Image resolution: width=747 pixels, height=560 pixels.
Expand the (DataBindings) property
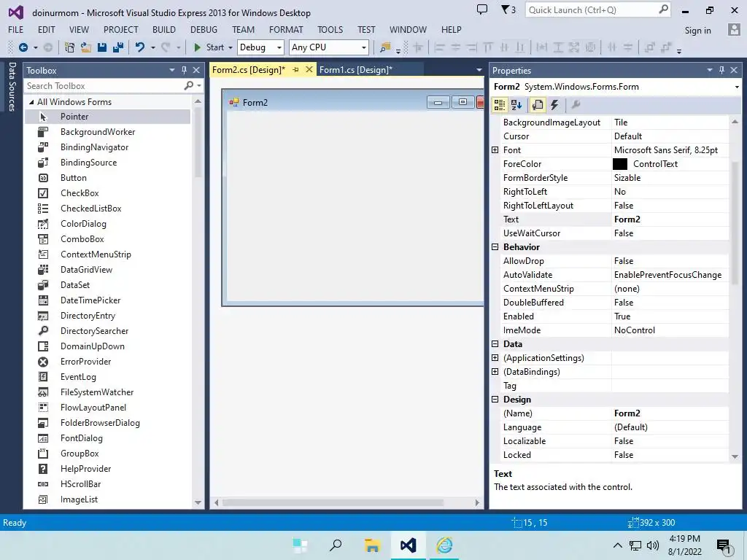tap(495, 371)
